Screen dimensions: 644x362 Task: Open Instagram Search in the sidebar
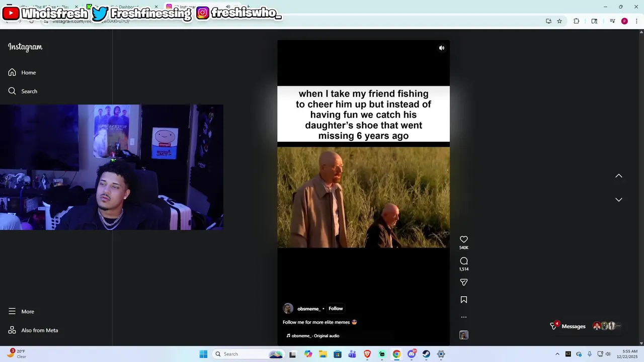click(23, 91)
